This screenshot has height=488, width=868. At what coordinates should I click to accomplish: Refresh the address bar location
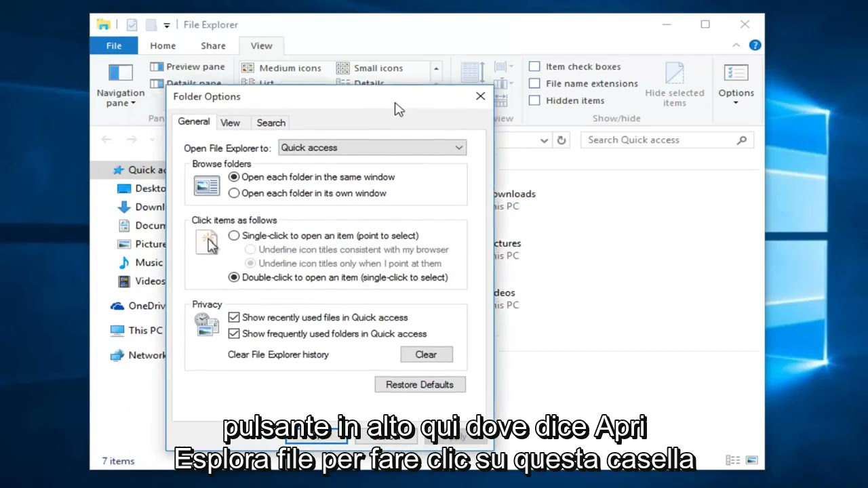coord(561,140)
